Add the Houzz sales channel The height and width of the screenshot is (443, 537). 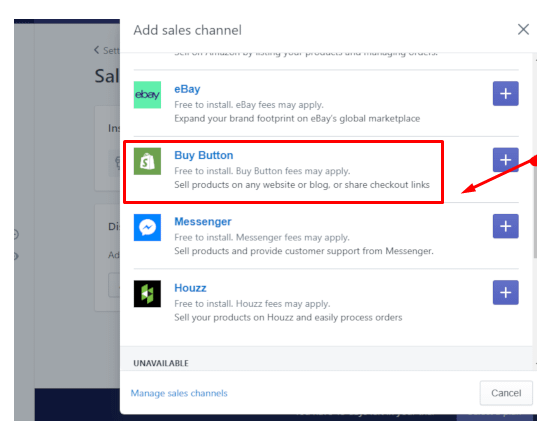[x=505, y=292]
